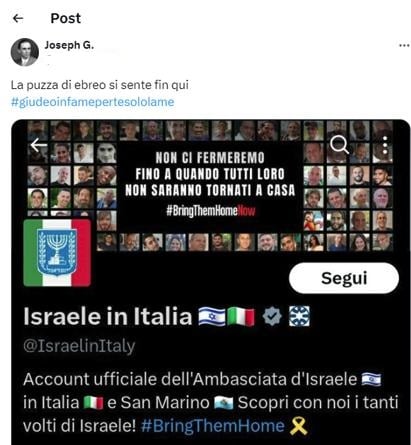This screenshot has width=411, height=445.
Task: Click the Segui button
Action: coord(344,278)
